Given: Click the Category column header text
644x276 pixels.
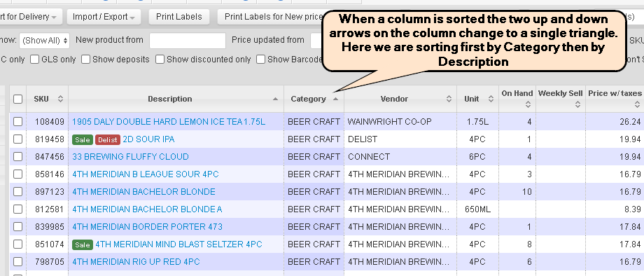Looking at the screenshot, I should [x=308, y=99].
